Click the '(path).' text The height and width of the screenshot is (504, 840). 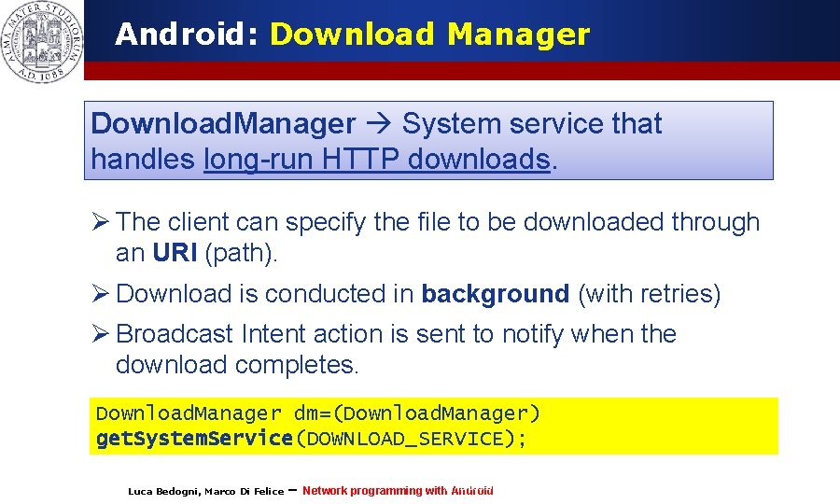(241, 253)
